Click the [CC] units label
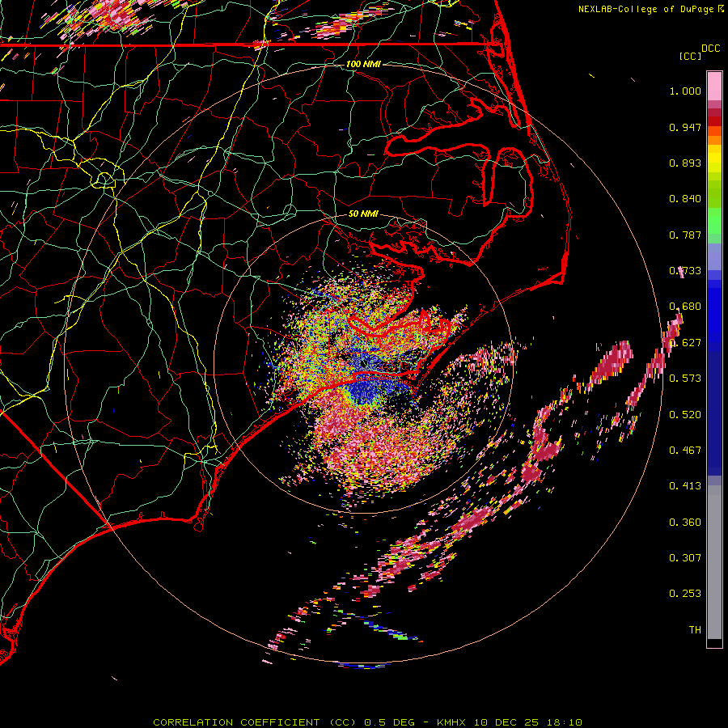Screen dimensions: 728x728 pos(690,56)
